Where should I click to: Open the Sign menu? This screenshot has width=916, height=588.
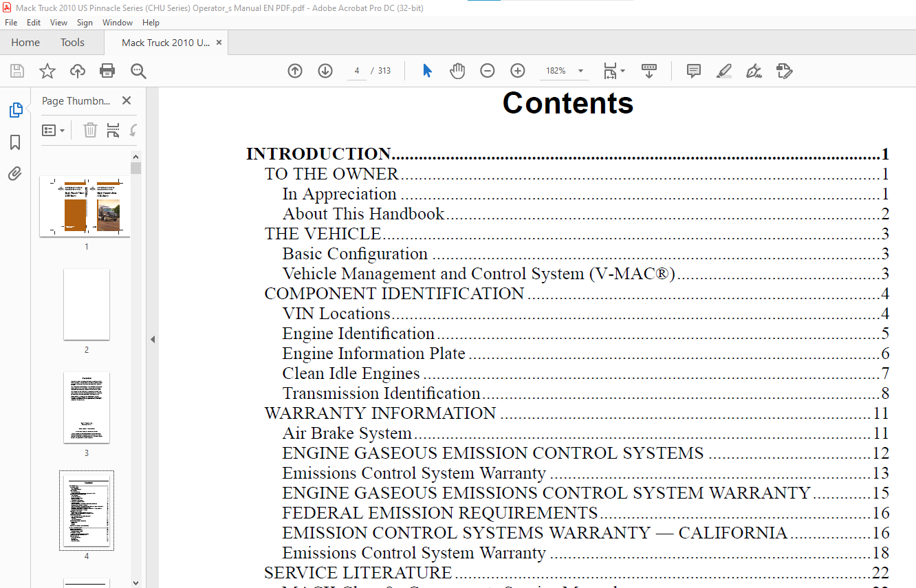pos(85,23)
